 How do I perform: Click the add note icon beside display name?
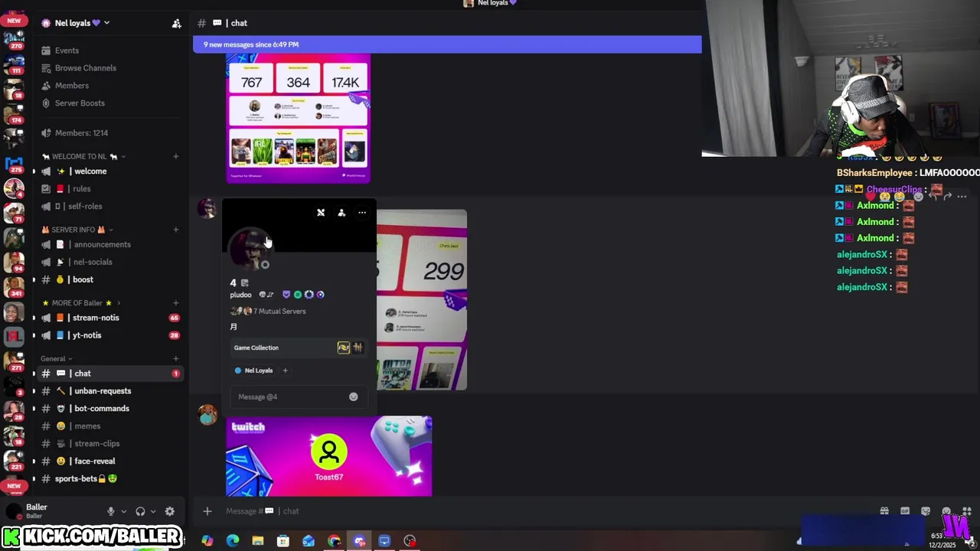[x=245, y=283]
